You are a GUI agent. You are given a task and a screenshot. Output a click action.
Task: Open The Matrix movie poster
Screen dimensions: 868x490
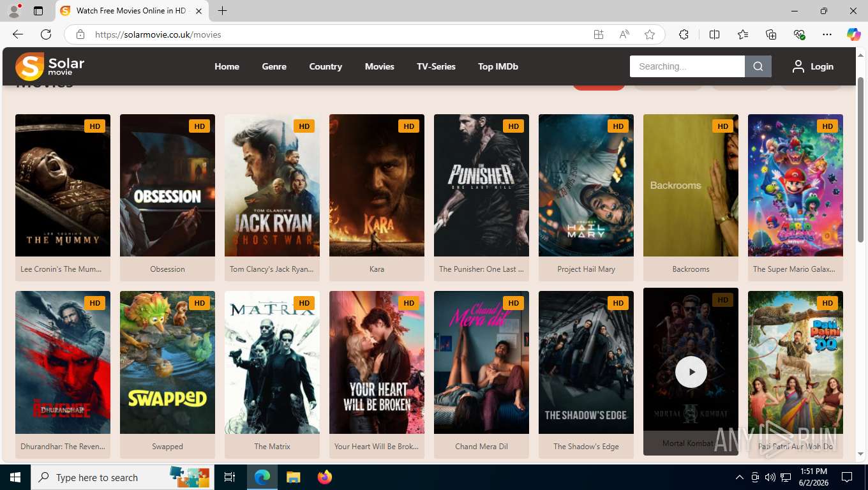click(x=272, y=362)
